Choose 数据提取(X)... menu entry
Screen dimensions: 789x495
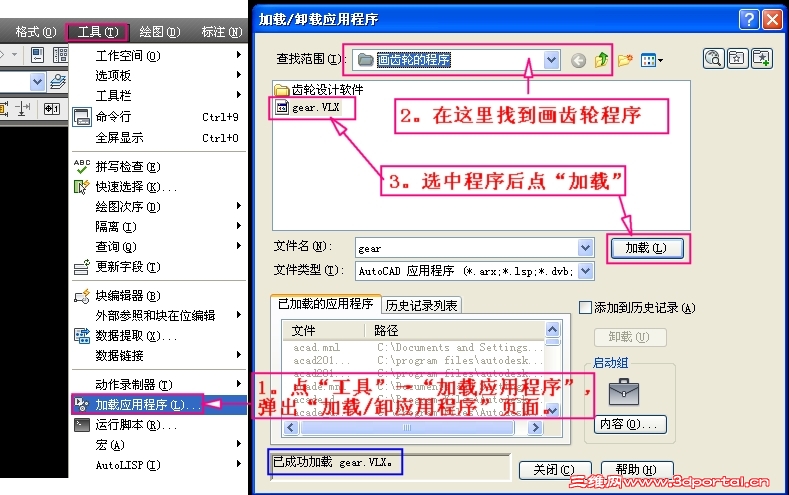tap(159, 336)
